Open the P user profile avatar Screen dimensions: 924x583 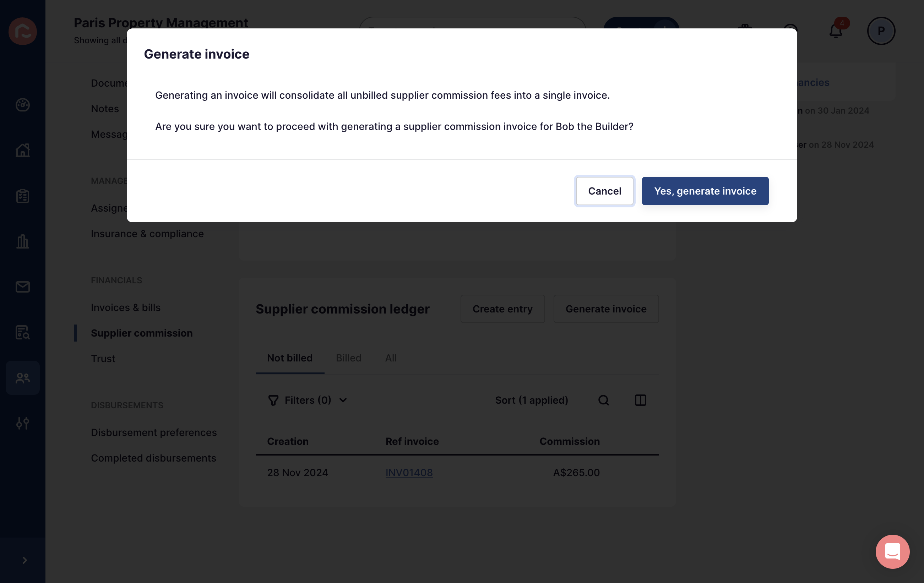pos(881,31)
